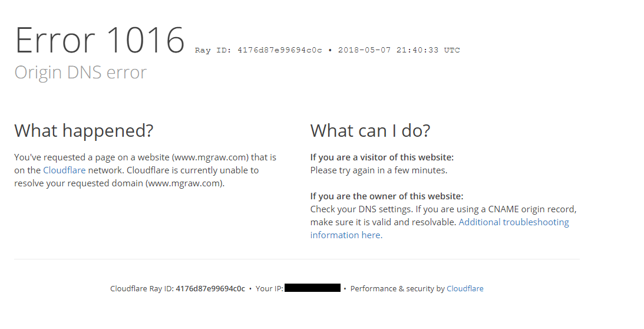Open Additional troubleshooting information here link
Image resolution: width=644 pixels, height=329 pixels.
(513, 222)
